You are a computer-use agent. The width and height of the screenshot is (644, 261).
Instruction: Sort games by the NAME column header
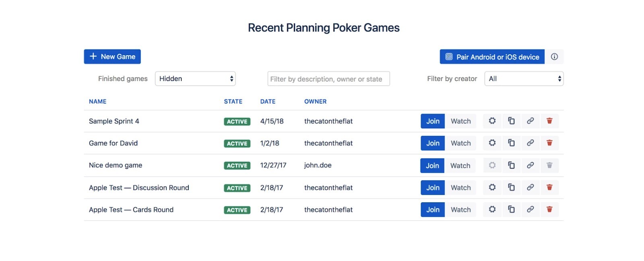(97, 101)
